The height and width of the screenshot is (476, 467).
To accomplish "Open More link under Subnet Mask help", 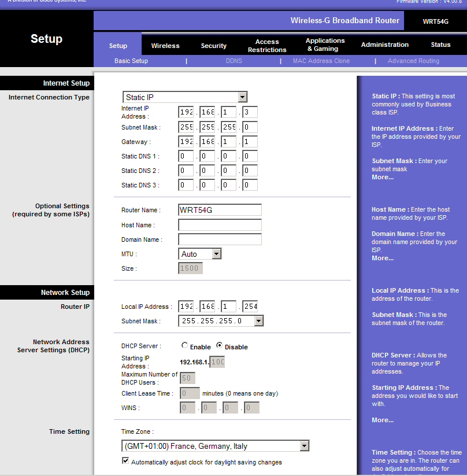I will click(x=383, y=177).
